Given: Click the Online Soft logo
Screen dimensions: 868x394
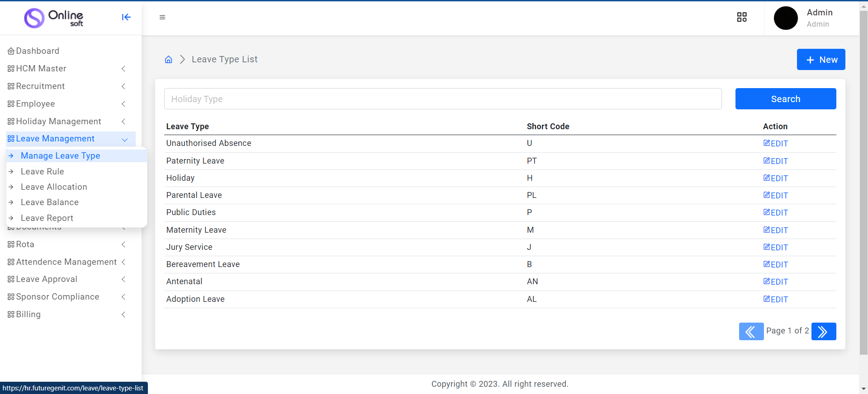Looking at the screenshot, I should (54, 18).
